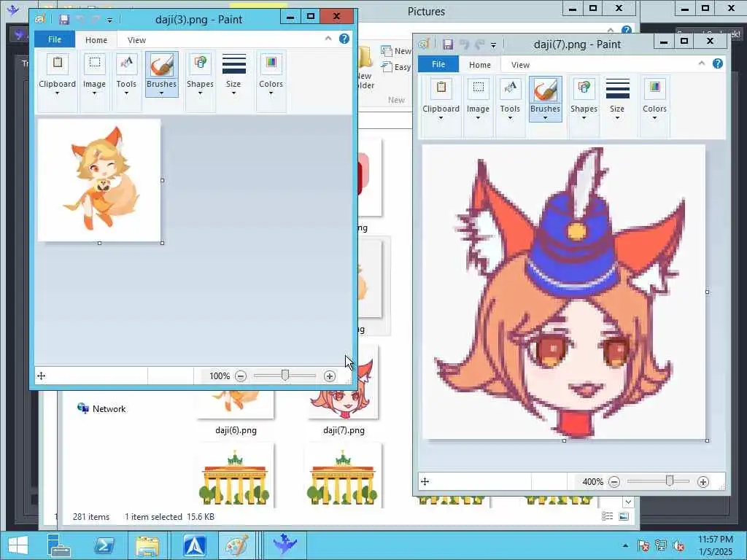The height and width of the screenshot is (560, 747).
Task: Select Network in Pictures explorer sidebar
Action: (x=101, y=408)
